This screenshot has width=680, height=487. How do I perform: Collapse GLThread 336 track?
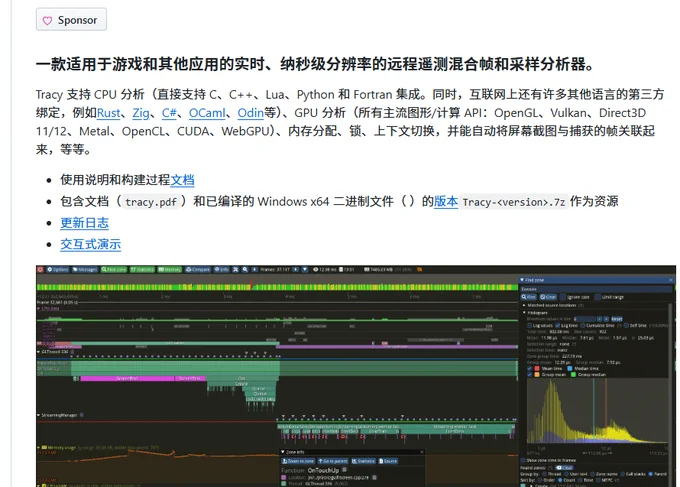(39, 352)
